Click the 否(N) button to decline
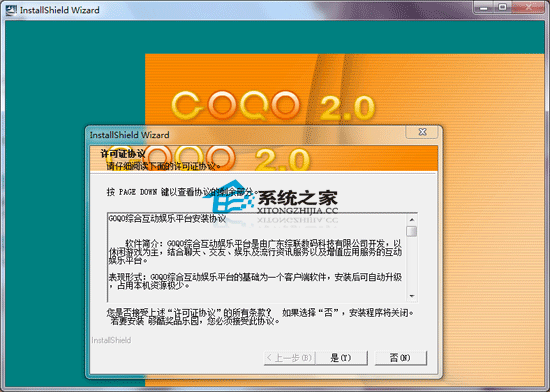The width and height of the screenshot is (550, 392). click(401, 358)
